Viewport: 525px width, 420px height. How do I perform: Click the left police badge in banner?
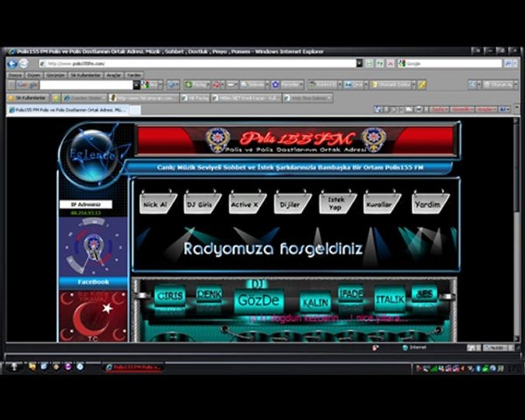[218, 141]
